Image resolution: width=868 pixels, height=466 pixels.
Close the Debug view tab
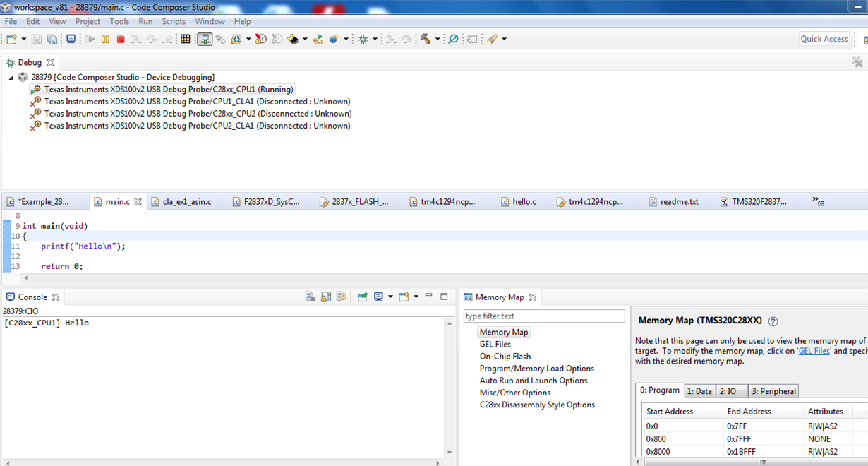[51, 63]
